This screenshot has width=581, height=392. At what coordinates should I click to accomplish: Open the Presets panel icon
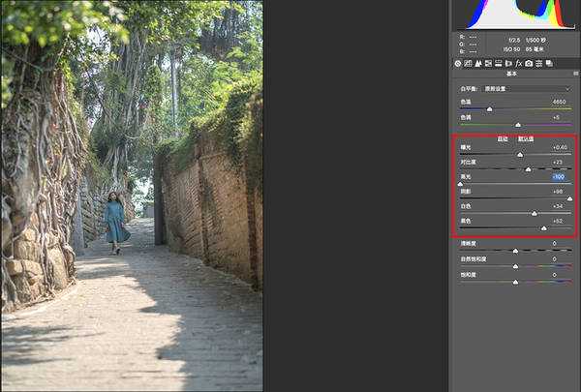[x=538, y=64]
